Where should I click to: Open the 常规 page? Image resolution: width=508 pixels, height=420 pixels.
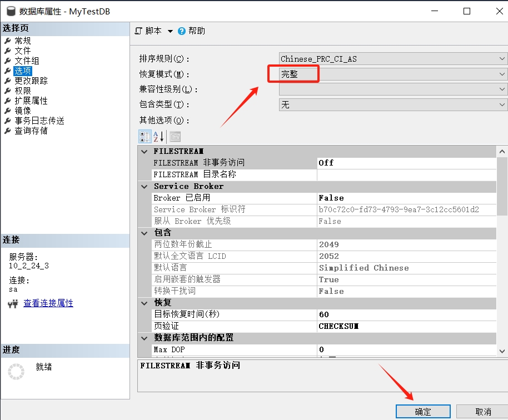[23, 41]
